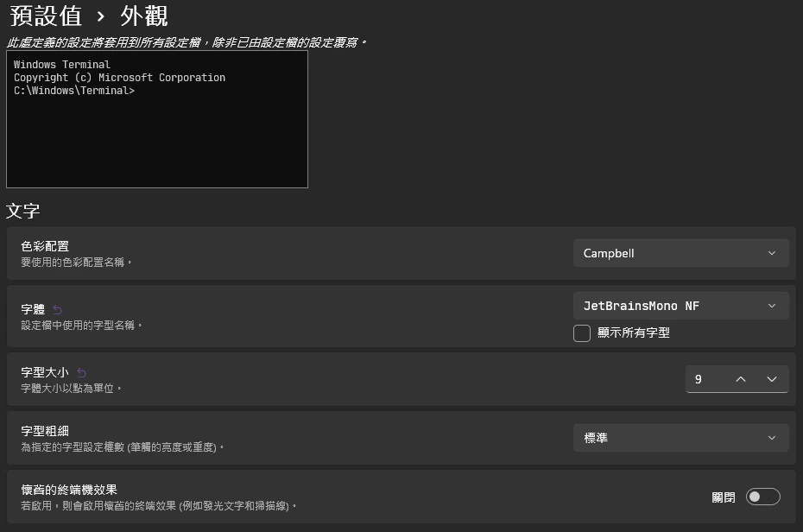Click the chevron on the JetBrainsMono NF dropdown
The height and width of the screenshot is (532, 803).
771,306
